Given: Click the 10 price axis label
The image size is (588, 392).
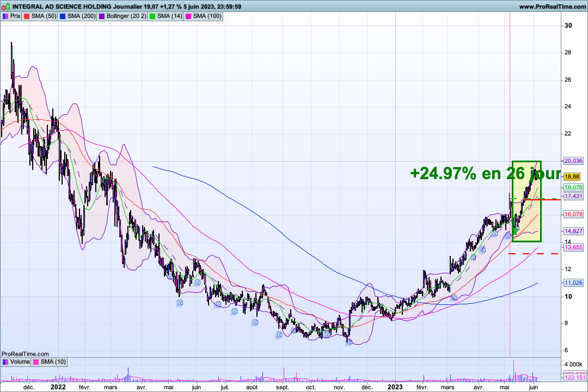Looking at the screenshot, I should 568,297.
